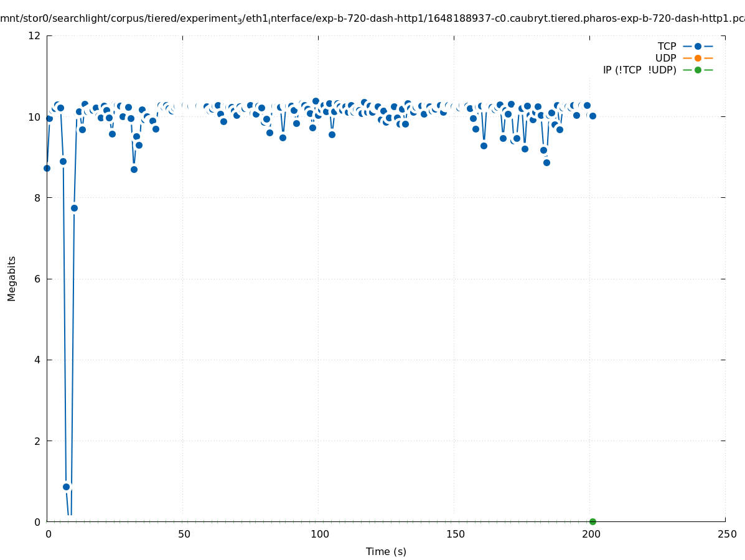Click the 50 tick label on the x-axis

click(x=183, y=534)
